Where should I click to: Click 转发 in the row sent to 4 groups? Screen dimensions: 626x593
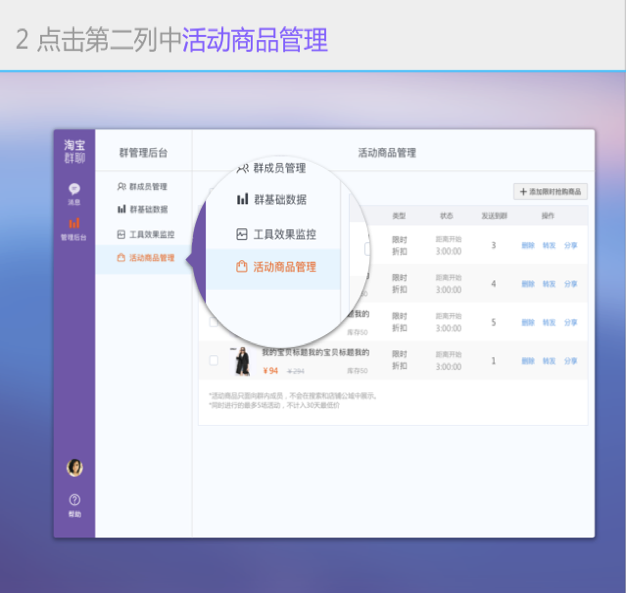(x=549, y=284)
